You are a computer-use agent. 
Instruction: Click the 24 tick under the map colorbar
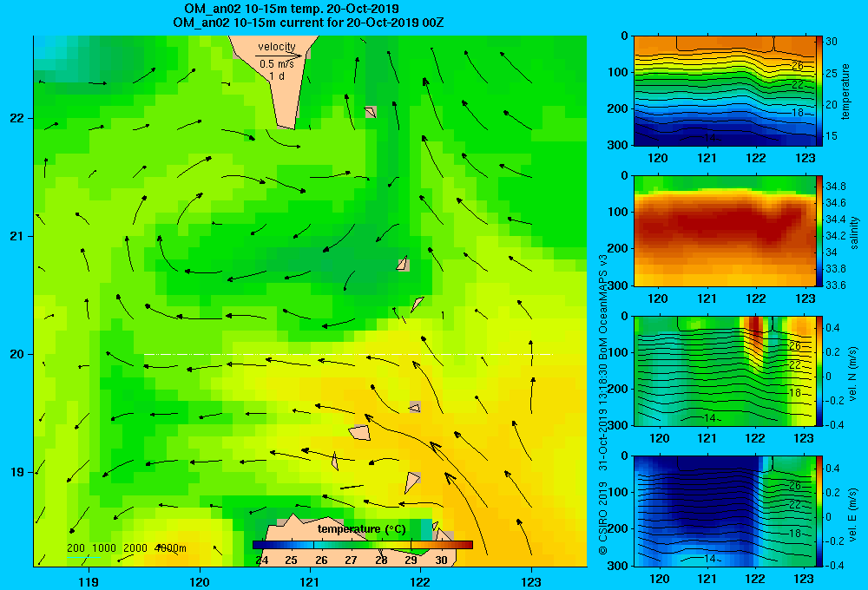click(x=262, y=560)
